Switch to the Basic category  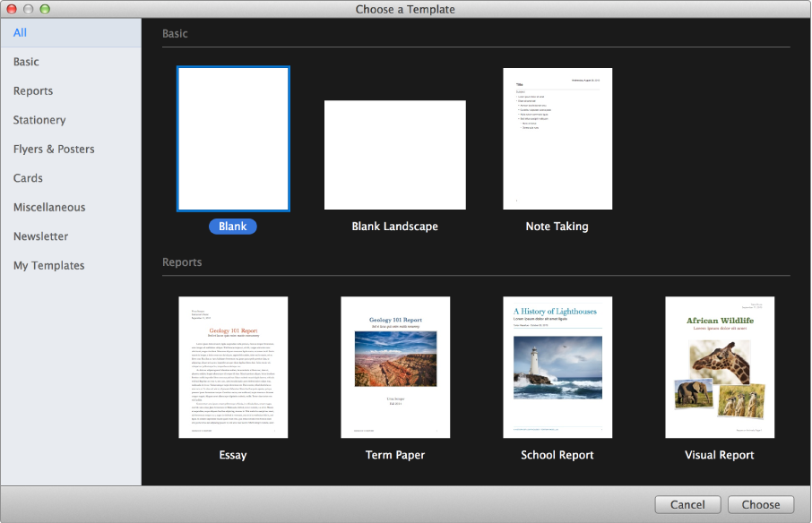click(x=27, y=62)
